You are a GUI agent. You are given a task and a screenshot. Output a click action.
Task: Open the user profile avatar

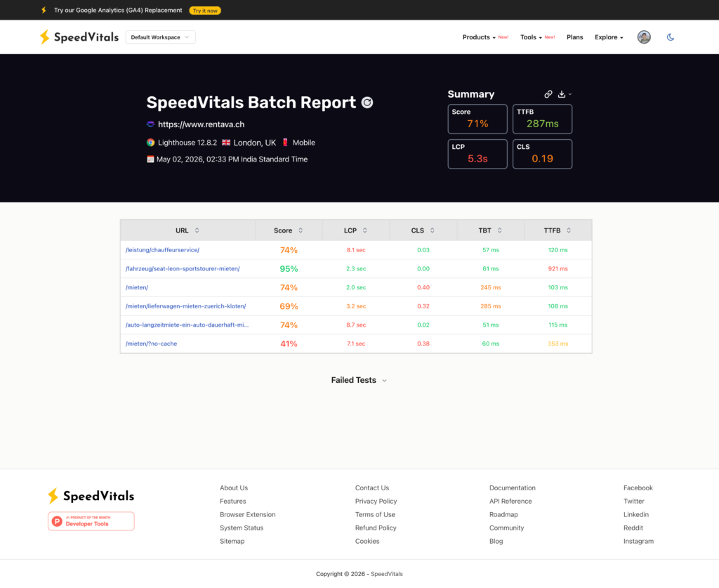[x=644, y=37]
